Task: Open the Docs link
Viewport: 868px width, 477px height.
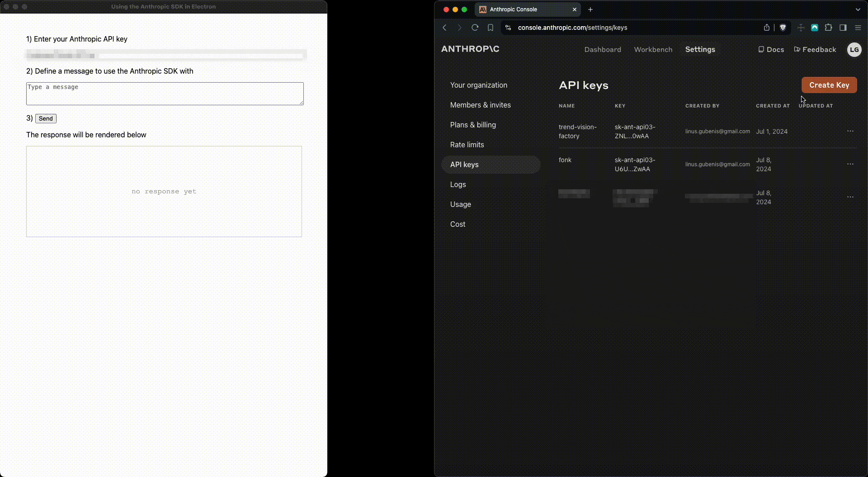Action: click(771, 50)
